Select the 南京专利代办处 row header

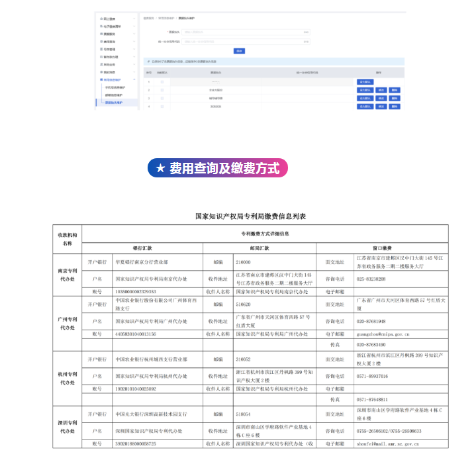pos(68,275)
